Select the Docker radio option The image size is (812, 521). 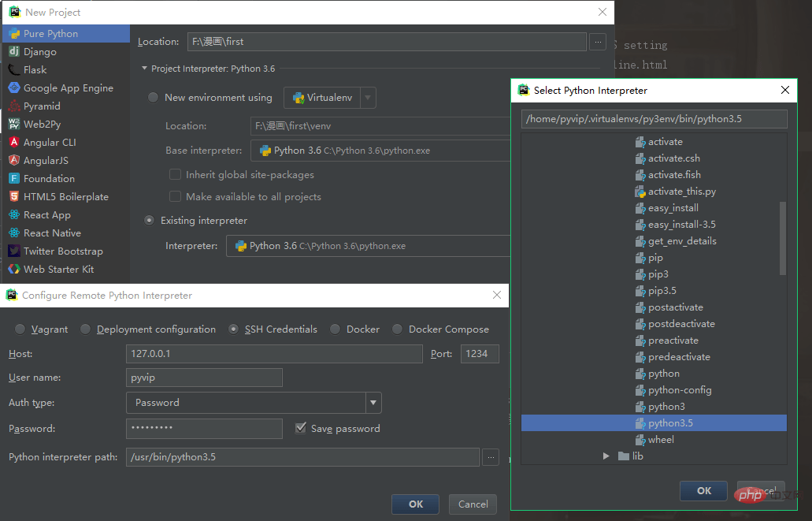click(x=335, y=329)
